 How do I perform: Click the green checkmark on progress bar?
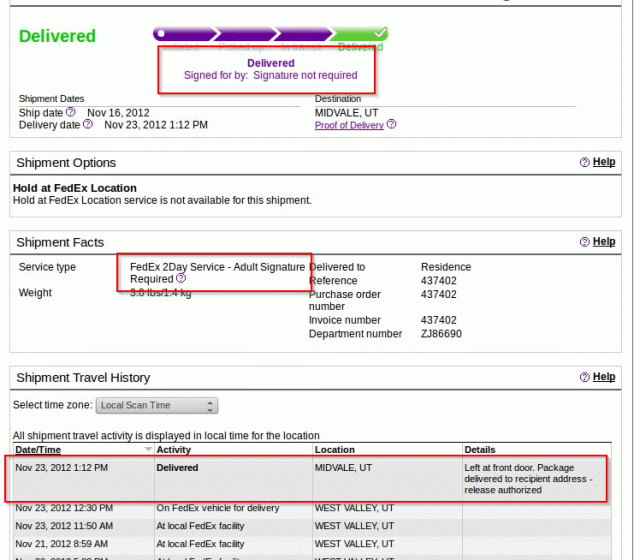coord(380,32)
